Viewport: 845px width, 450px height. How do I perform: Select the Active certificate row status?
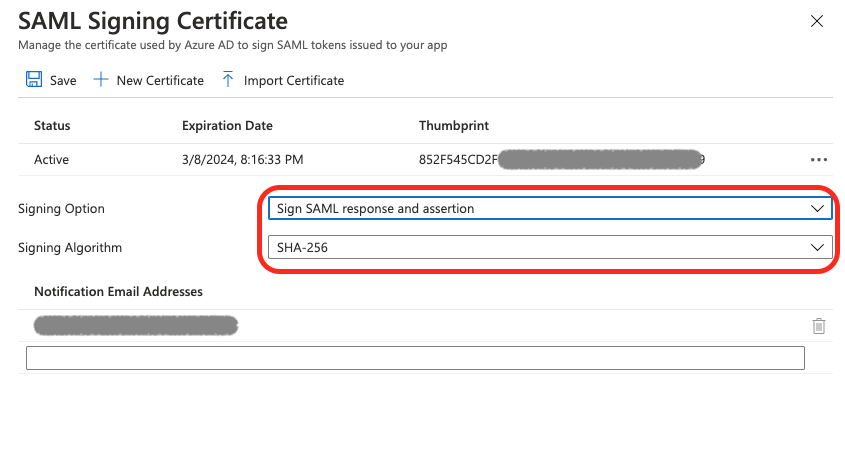(x=51, y=160)
